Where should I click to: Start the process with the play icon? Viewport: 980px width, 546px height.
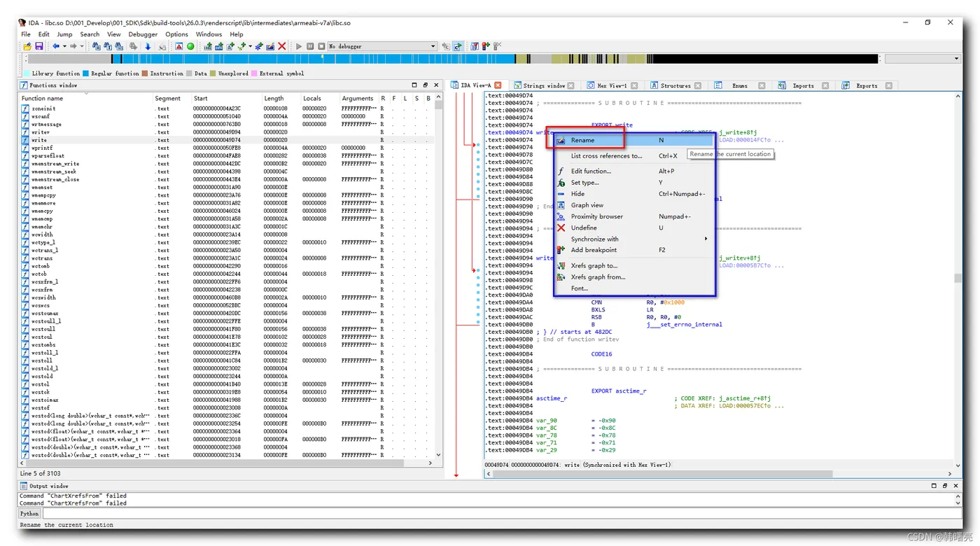[299, 46]
